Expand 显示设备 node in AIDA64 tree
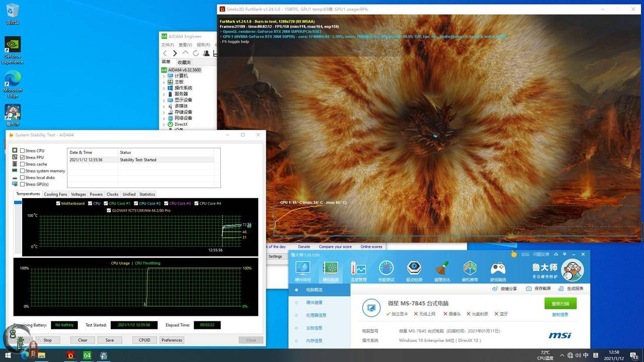644x362 pixels. 164,100
